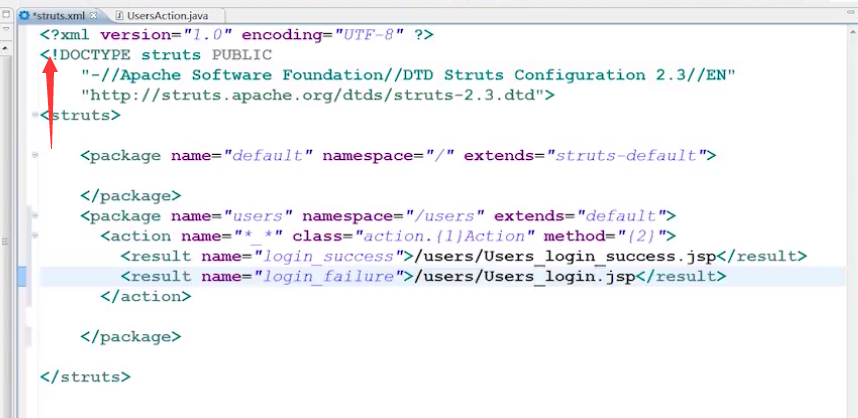Click the small up-arrow in the left panel
858x418 pixels.
5,49
